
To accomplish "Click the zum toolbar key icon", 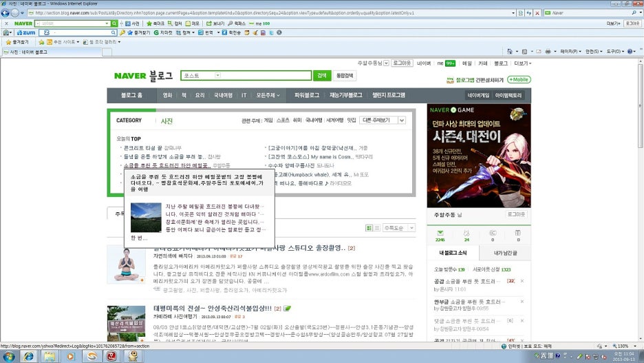I will (122, 32).
